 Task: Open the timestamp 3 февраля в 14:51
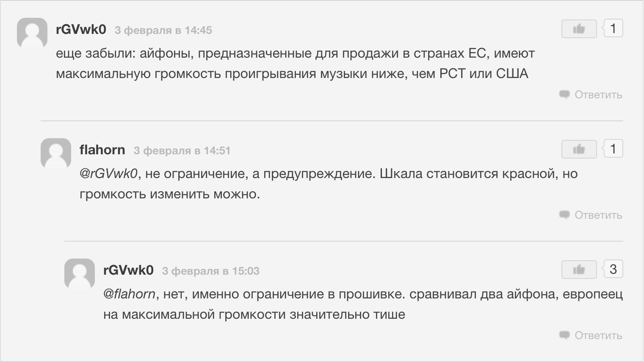click(182, 150)
